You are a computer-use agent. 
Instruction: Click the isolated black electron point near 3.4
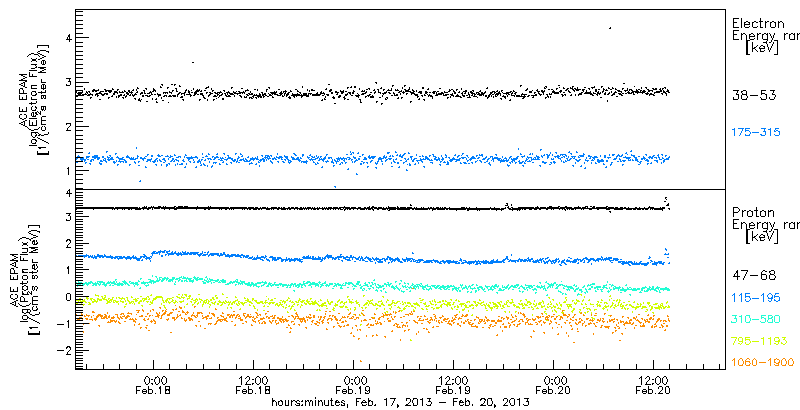(x=193, y=62)
